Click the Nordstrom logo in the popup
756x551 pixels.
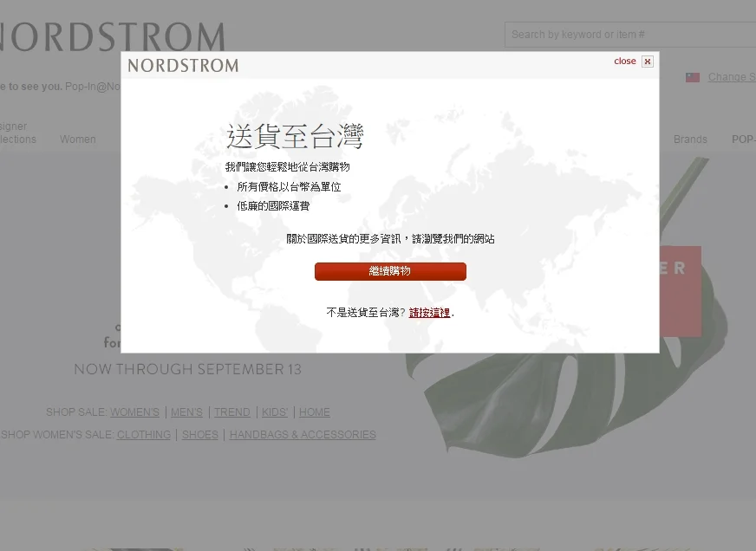(183, 65)
